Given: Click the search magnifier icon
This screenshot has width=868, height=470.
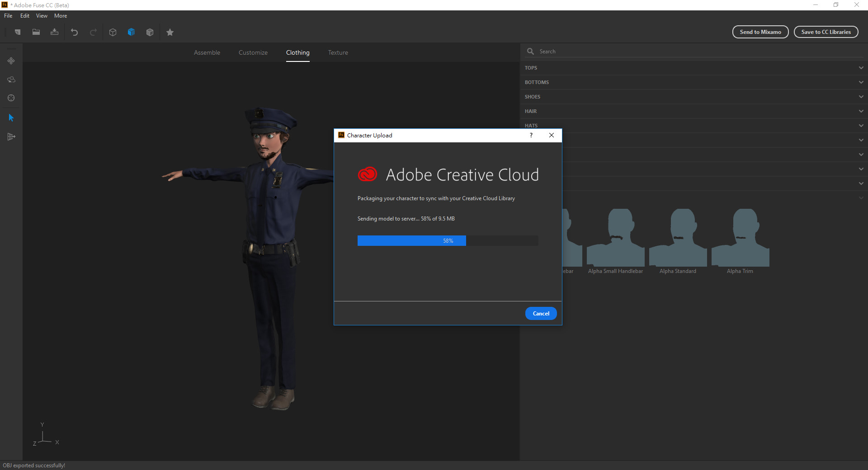Looking at the screenshot, I should pyautogui.click(x=531, y=52).
